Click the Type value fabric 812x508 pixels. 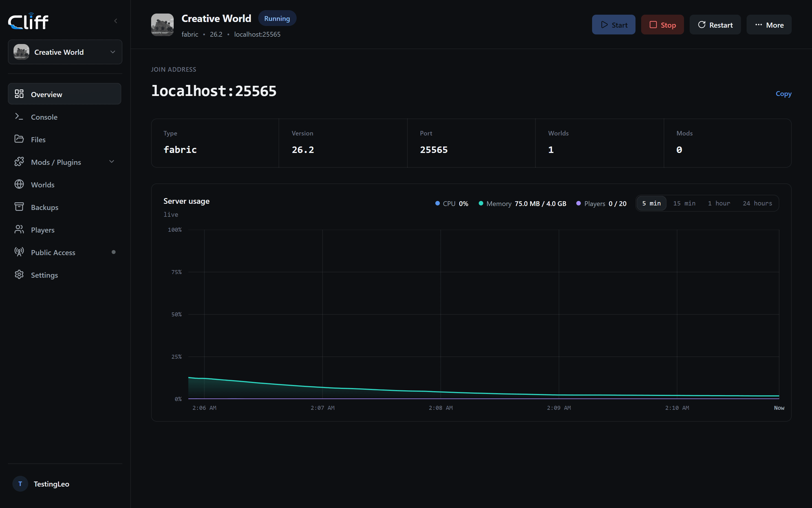point(180,150)
